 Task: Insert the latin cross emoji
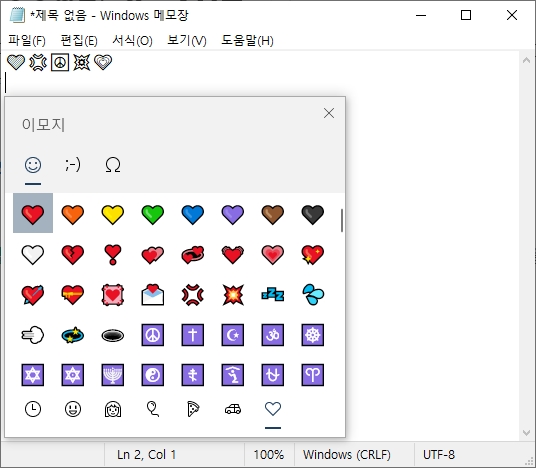[193, 335]
